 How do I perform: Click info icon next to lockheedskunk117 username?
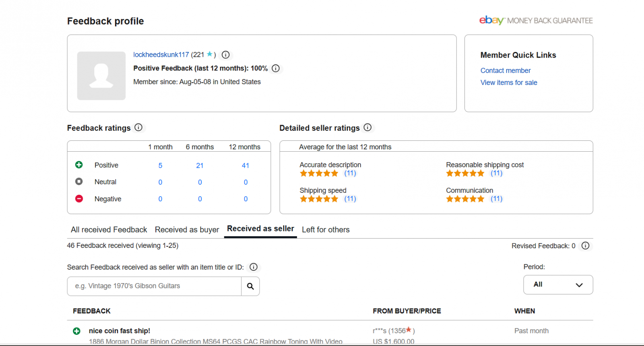[226, 55]
